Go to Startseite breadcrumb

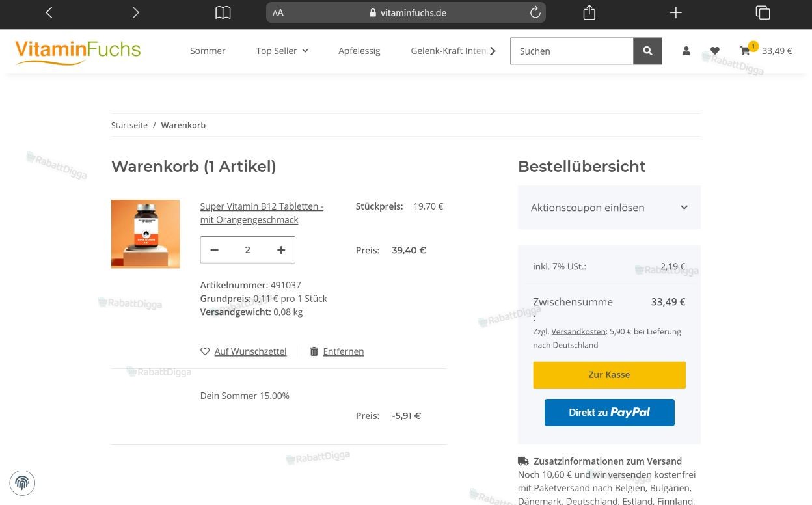[129, 125]
